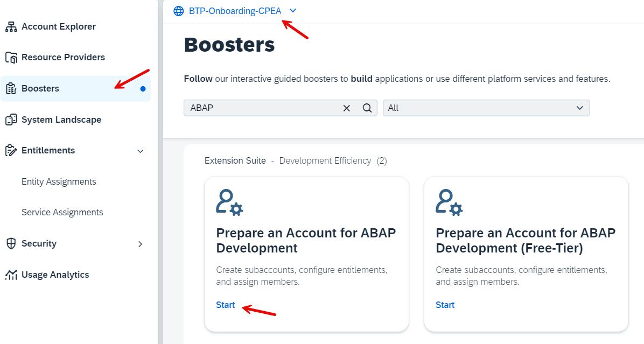644x344 pixels.
Task: Click the Account Explorer hierarchy icon
Action: click(11, 27)
